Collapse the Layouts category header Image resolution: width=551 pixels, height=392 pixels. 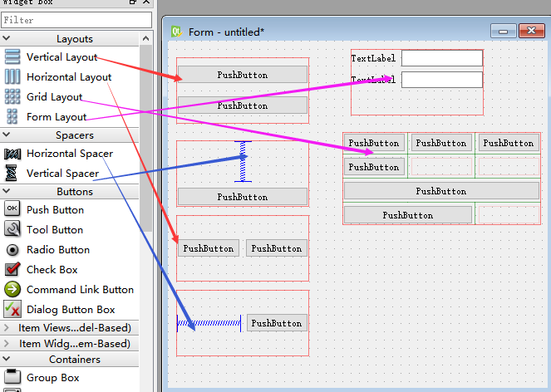click(x=75, y=39)
